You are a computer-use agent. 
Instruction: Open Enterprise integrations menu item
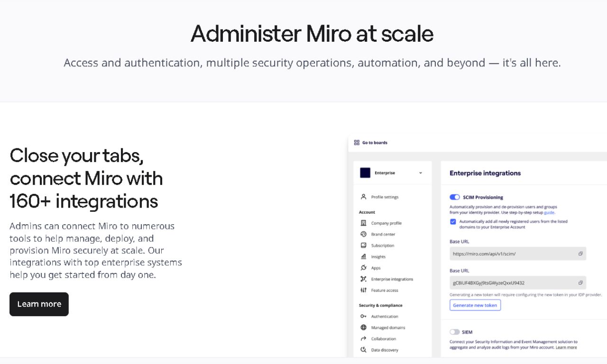(393, 279)
